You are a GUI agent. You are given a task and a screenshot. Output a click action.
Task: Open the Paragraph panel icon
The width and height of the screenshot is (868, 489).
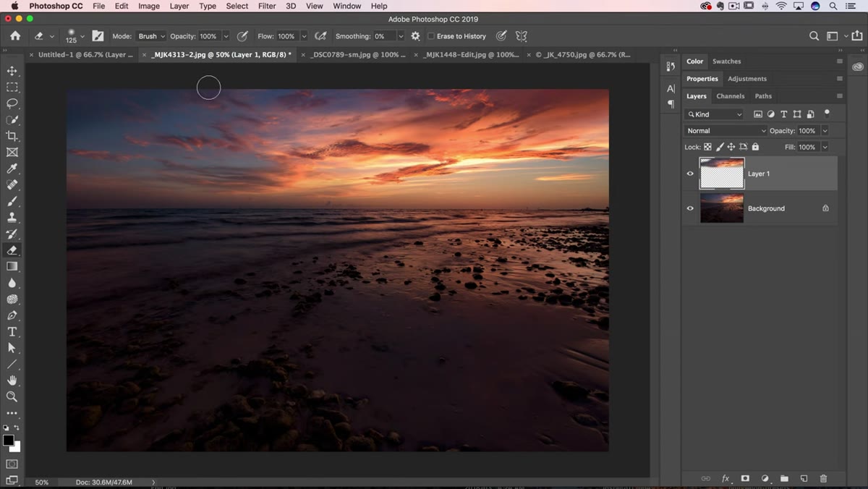671,104
